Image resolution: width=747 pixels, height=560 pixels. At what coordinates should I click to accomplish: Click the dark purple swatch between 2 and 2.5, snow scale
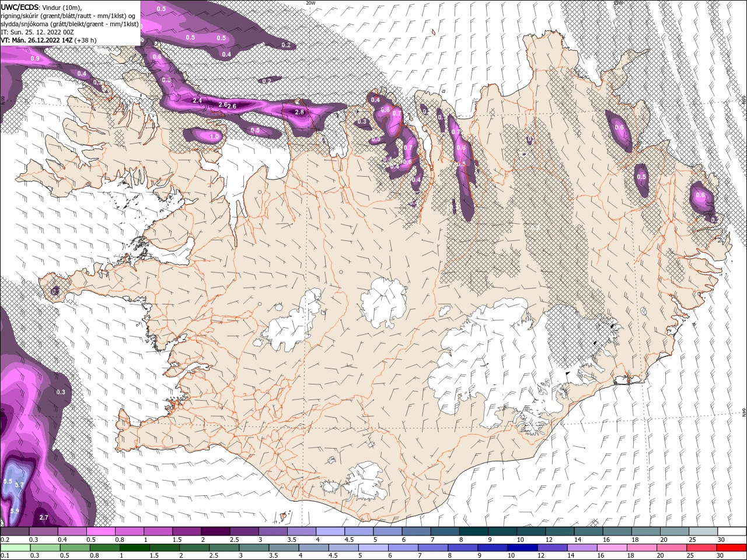(215, 531)
